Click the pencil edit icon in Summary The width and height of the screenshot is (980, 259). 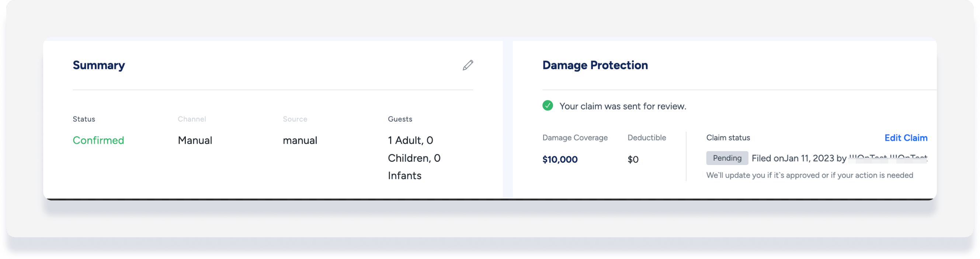coord(468,65)
